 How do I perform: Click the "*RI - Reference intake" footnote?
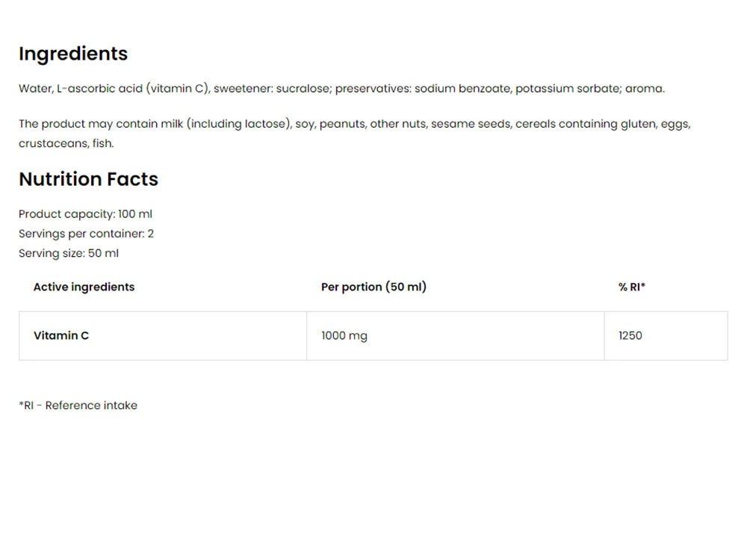tap(78, 405)
